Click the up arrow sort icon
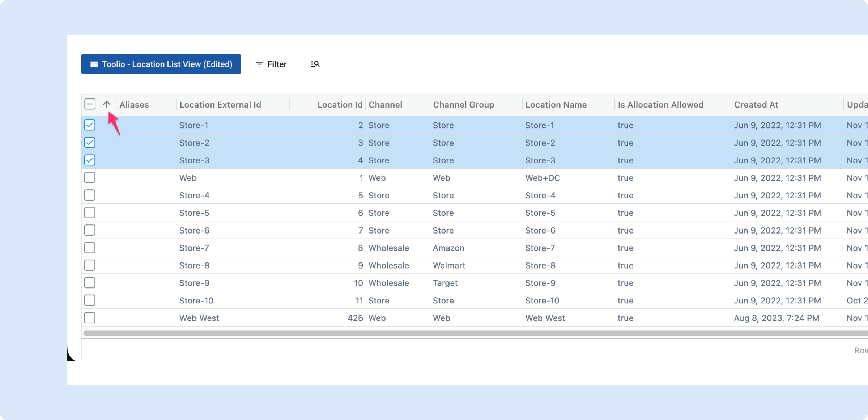 coord(106,105)
